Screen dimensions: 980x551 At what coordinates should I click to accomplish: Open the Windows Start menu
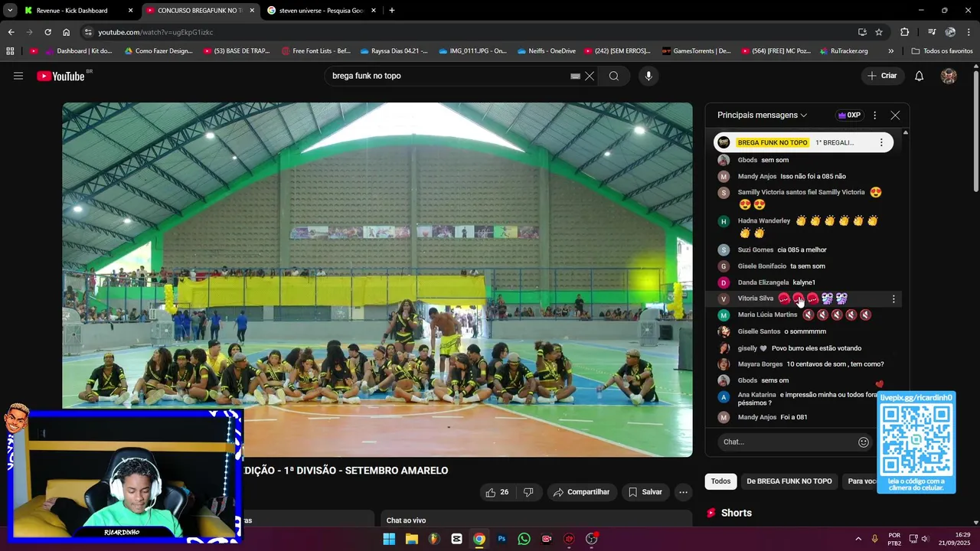point(389,539)
